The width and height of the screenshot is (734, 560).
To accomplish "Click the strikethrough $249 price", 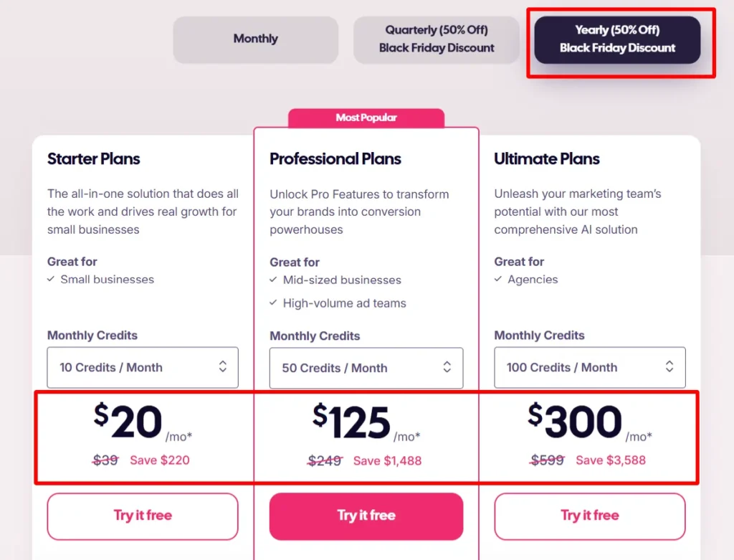I will click(325, 461).
